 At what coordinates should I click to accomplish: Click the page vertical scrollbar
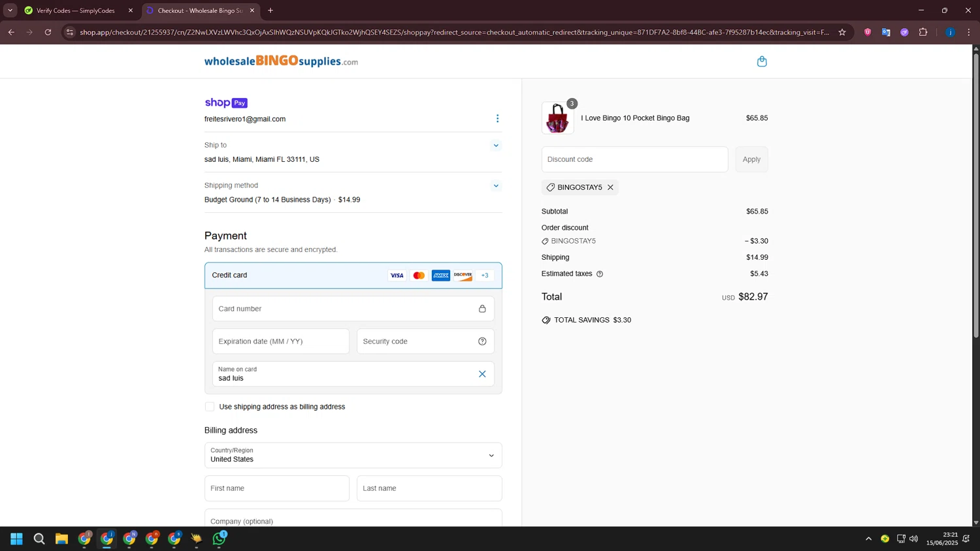[976, 196]
